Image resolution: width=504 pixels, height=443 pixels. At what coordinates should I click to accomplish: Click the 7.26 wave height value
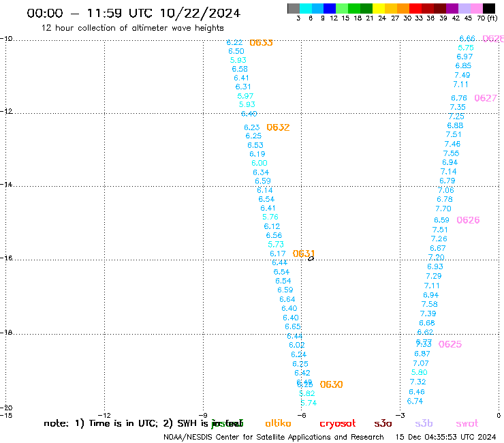coord(439,239)
